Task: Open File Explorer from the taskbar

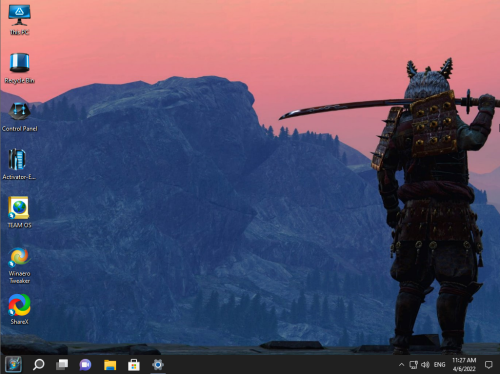Action: 110,364
